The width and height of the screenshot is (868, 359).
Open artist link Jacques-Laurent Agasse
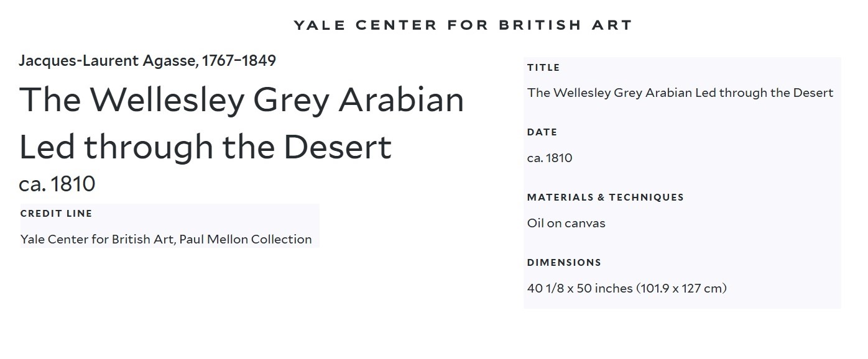(108, 61)
